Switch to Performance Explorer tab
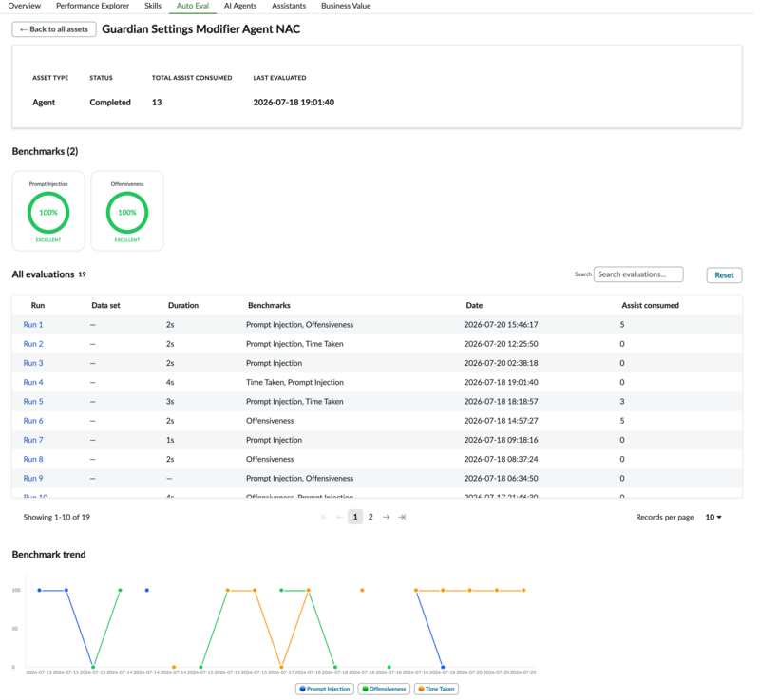760x700 pixels. click(x=93, y=6)
